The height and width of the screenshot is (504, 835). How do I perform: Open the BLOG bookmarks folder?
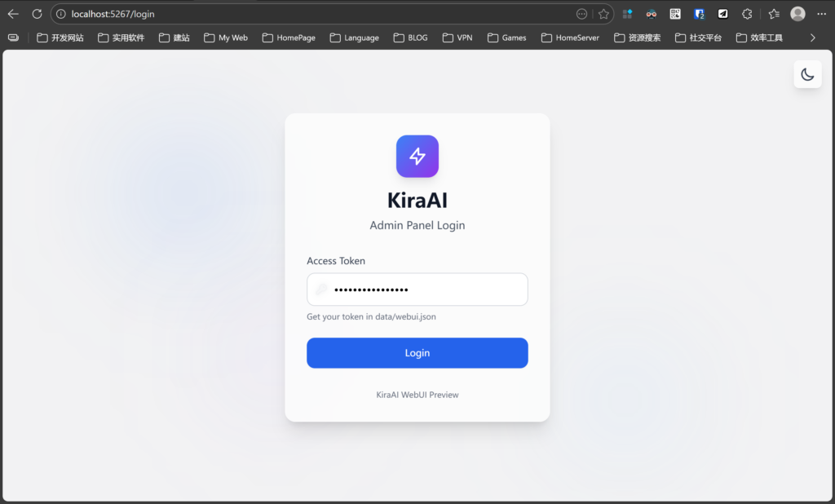click(410, 38)
